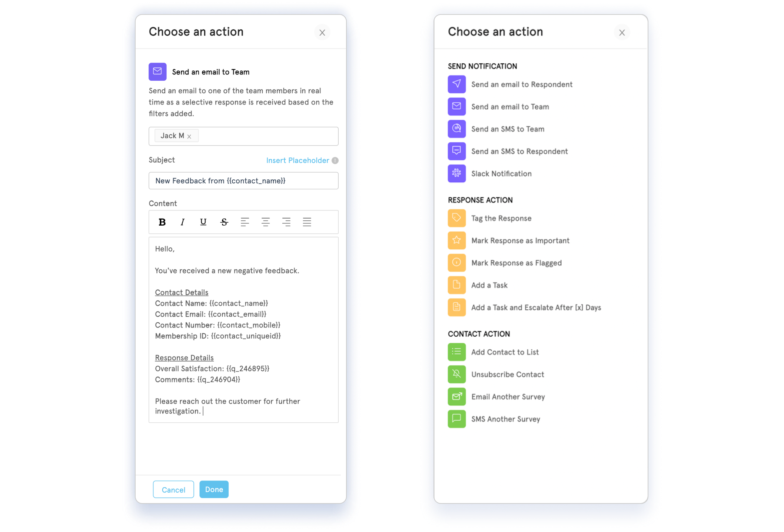
Task: Click the Strikethrough formatting icon
Action: click(x=224, y=222)
